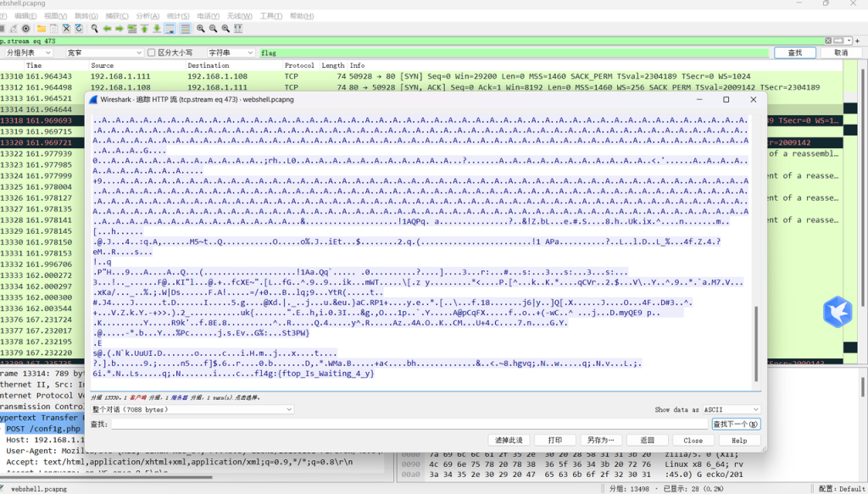Screen dimensions: 868x494
Task: Open the 整个对话 conversation selector dropdown
Action: (192, 409)
